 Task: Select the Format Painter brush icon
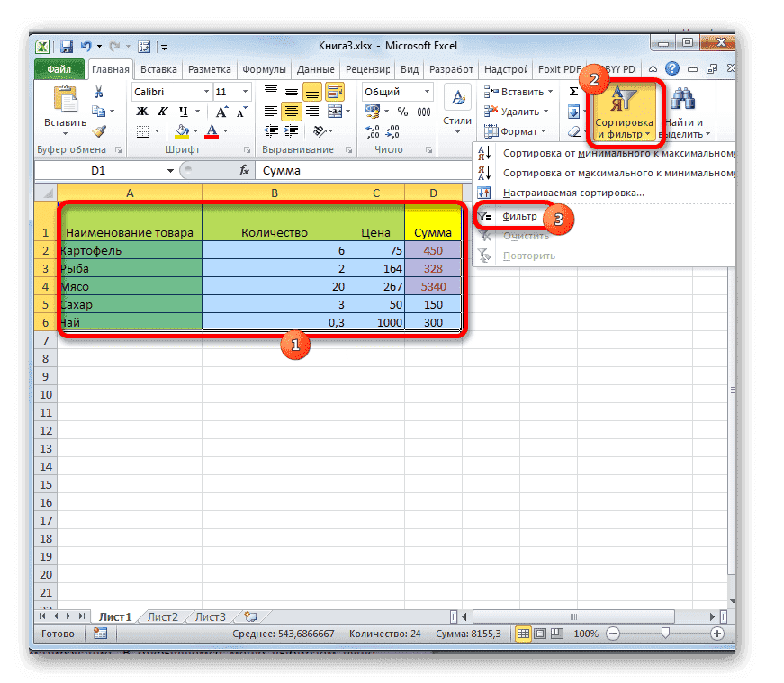click(101, 130)
